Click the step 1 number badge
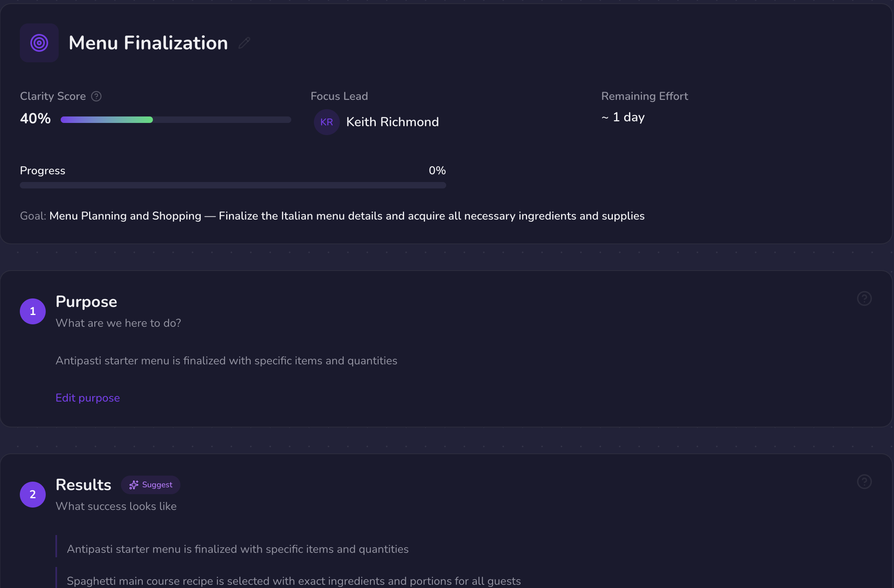894x588 pixels. click(x=33, y=311)
